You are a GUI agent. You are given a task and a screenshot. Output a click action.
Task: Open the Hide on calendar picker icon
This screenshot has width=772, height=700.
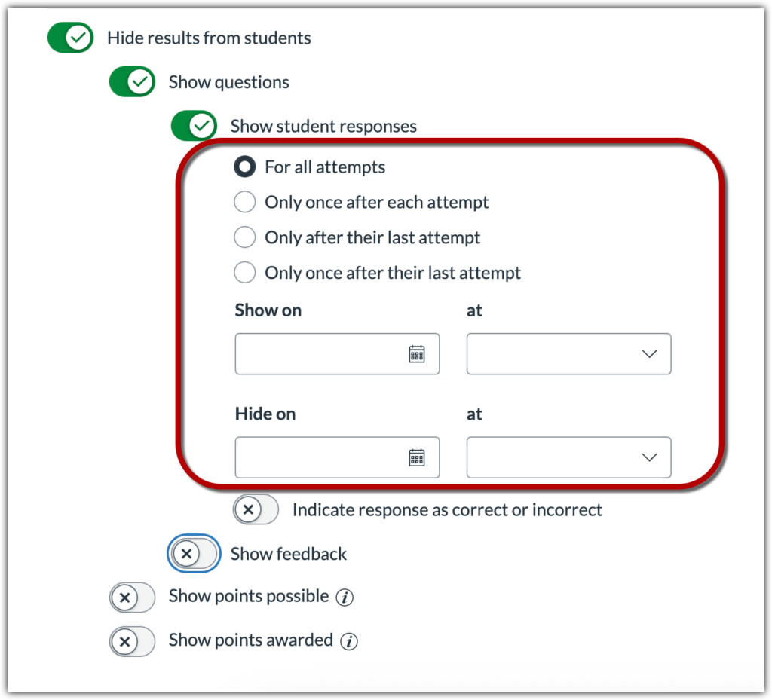[417, 457]
